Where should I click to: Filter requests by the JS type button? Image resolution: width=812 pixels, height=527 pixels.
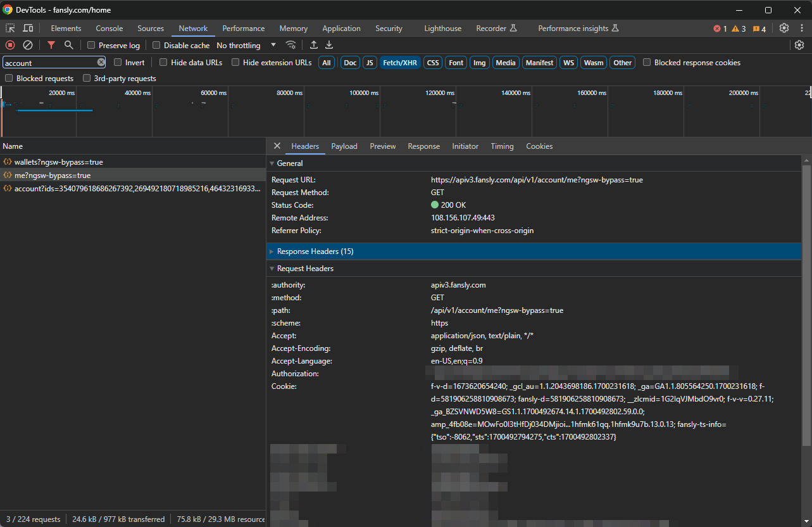[x=370, y=63]
